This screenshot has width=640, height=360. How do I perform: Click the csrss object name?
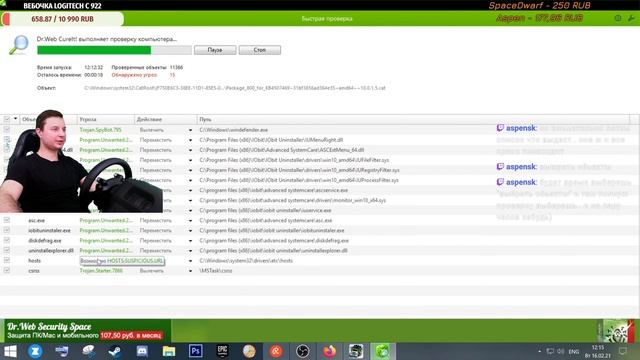tap(34, 271)
